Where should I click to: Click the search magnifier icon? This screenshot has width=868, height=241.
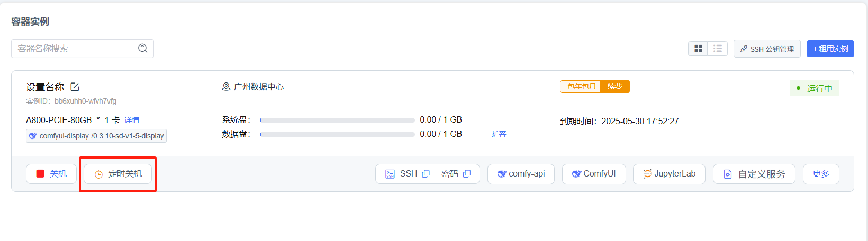(142, 48)
